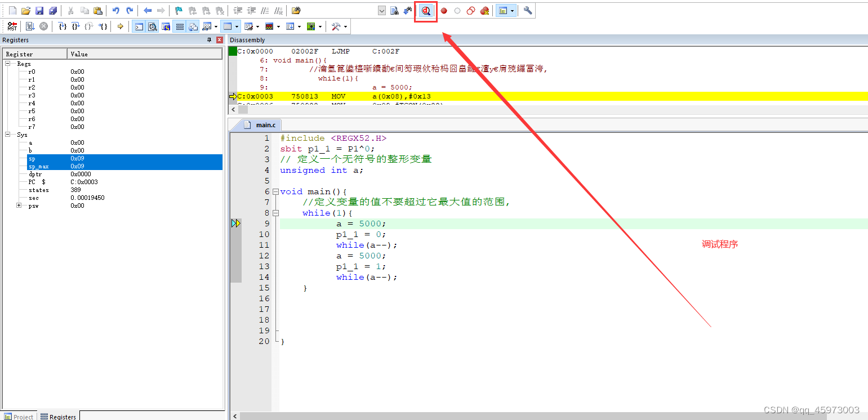
Task: Save all files
Action: pyautogui.click(x=53, y=10)
